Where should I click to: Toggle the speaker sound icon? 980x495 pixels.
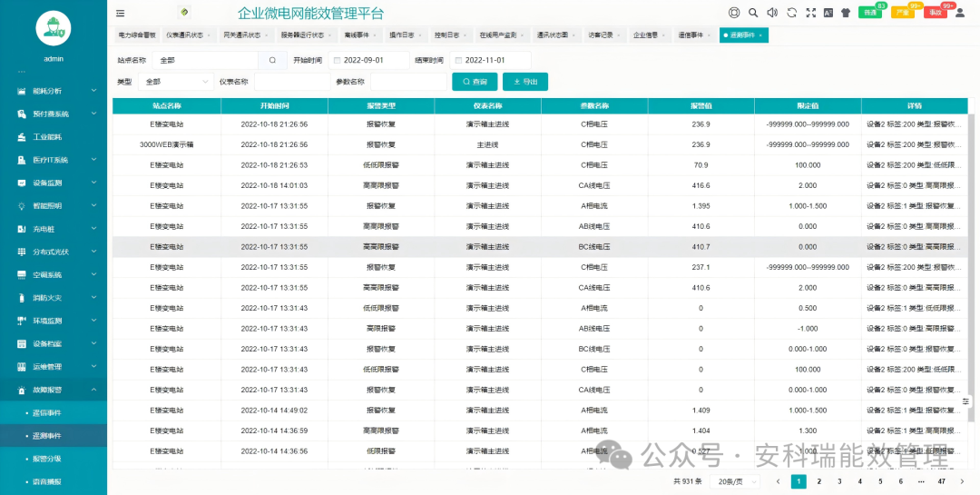pos(772,13)
